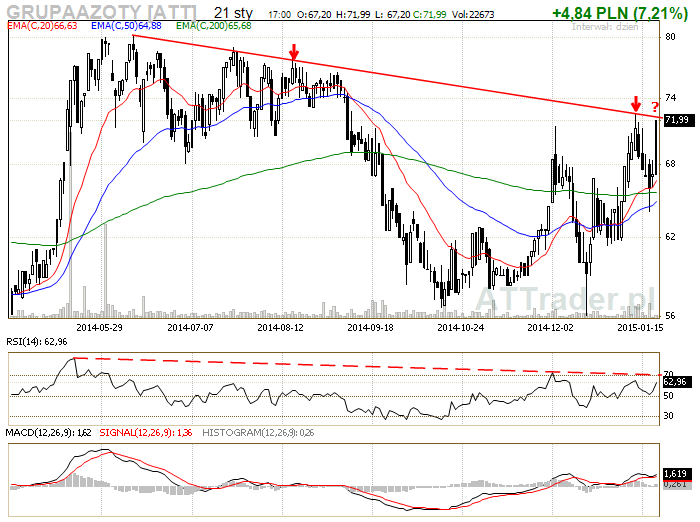This screenshot has height=522, width=700.
Task: Click the 80 price axis label
Action: (670, 37)
